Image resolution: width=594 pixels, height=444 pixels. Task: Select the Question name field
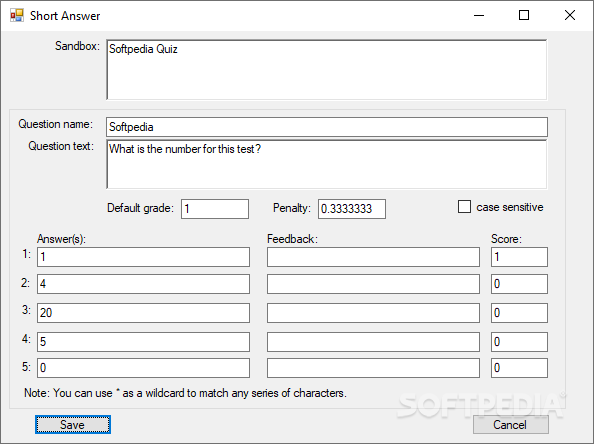click(x=327, y=127)
